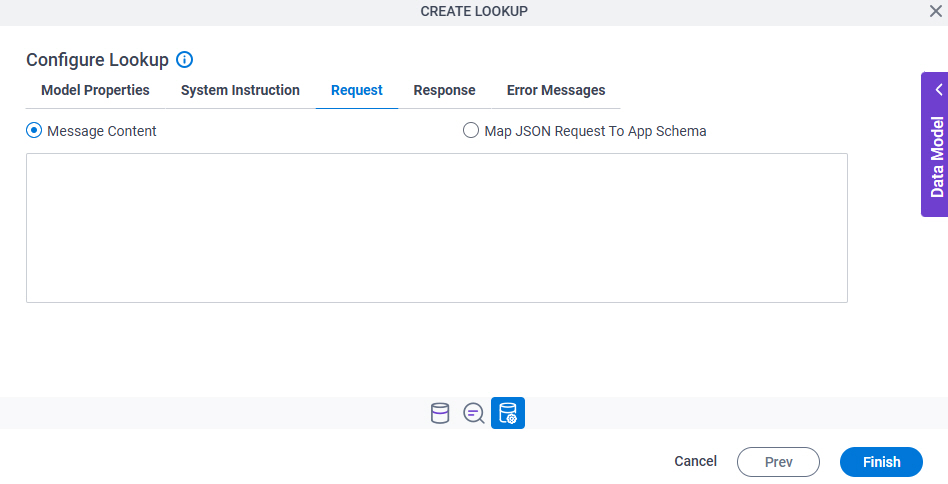Click the info icon beside Configure Lookup
The image size is (948, 484).
184,60
